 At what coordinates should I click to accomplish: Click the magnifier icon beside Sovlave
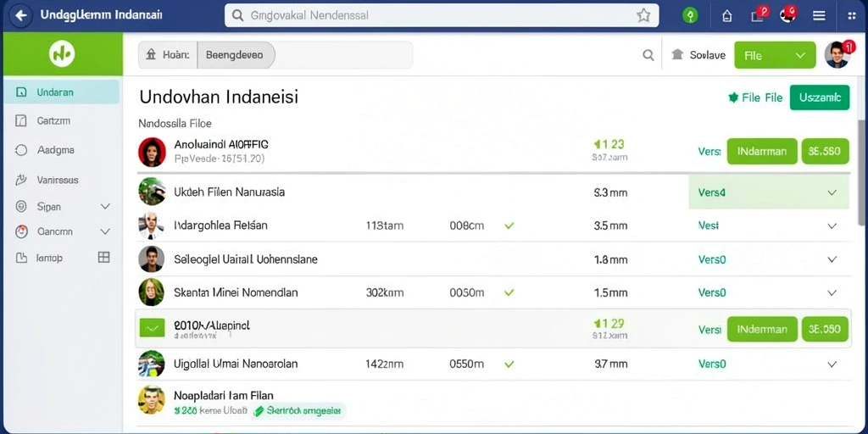648,55
